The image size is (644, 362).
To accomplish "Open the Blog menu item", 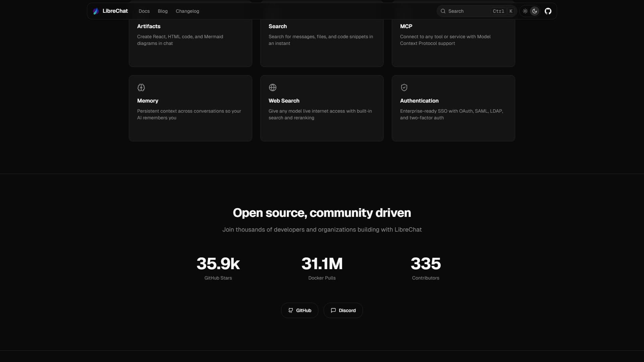I will click(163, 11).
